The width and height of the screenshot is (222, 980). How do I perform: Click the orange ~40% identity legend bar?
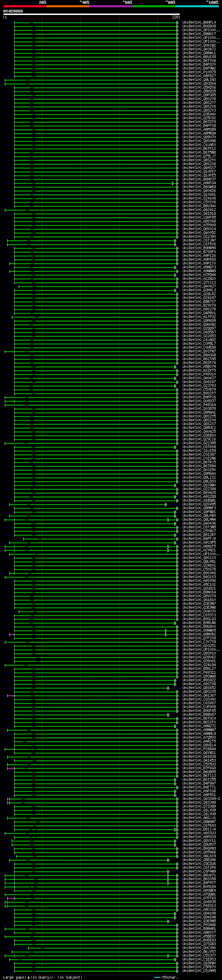[68, 6]
